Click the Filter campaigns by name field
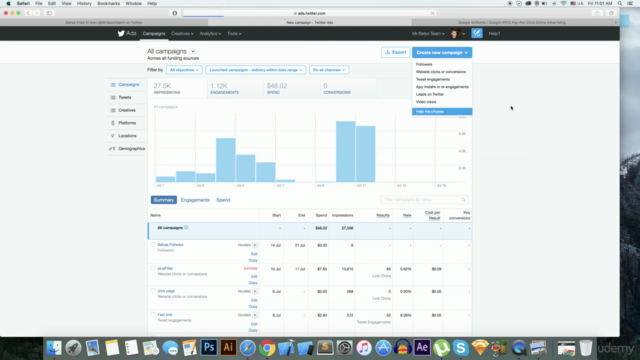The height and width of the screenshot is (360, 640). coord(424,200)
